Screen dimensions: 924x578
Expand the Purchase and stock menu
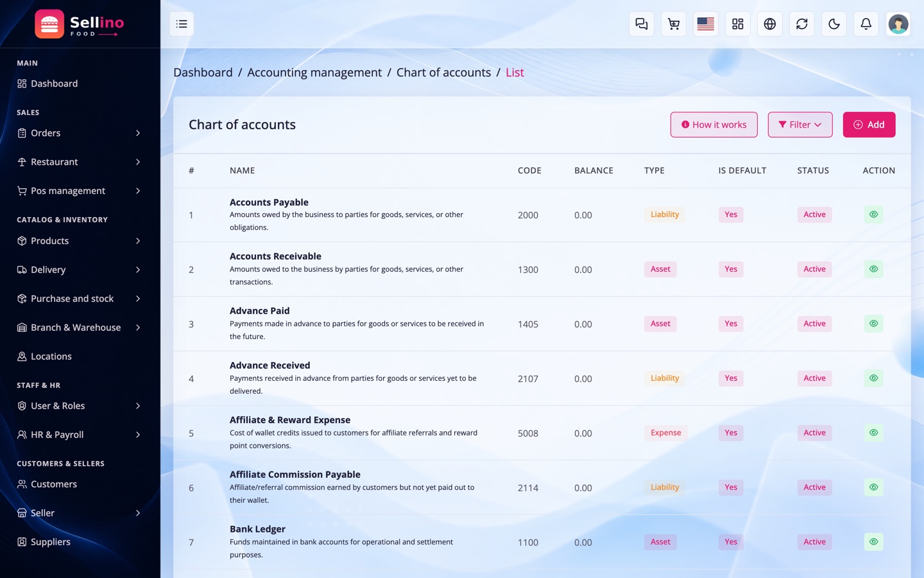click(x=80, y=299)
